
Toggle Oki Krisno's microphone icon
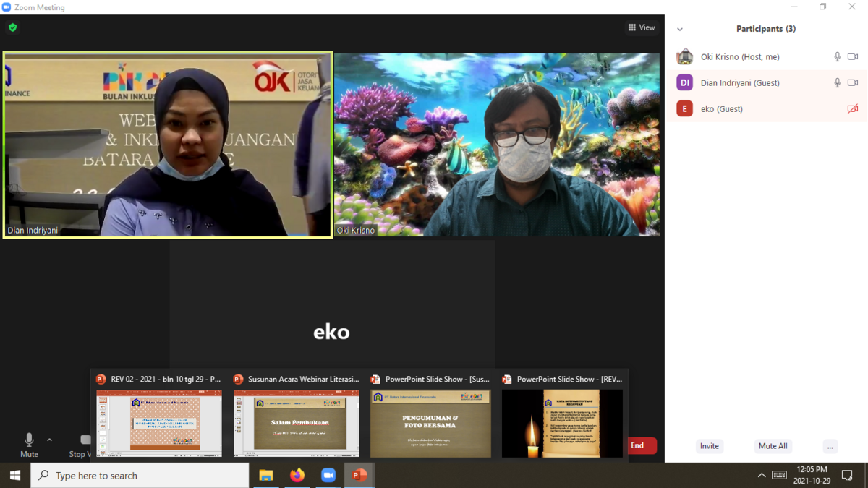tap(837, 57)
